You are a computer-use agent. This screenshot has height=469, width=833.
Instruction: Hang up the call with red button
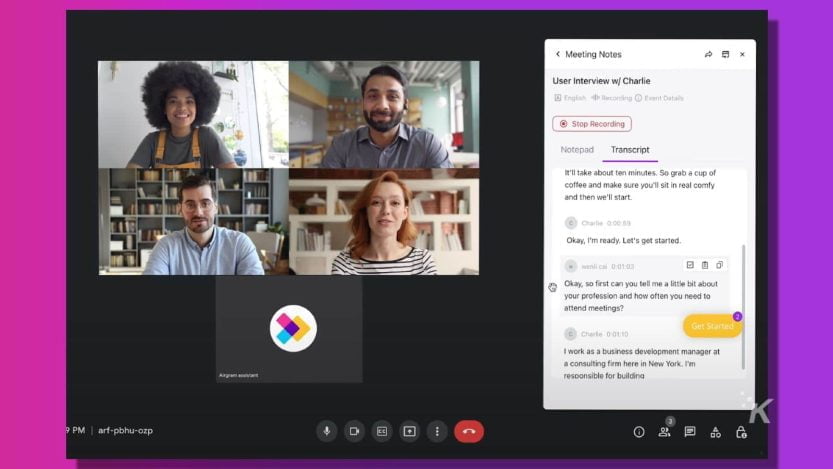pos(469,431)
